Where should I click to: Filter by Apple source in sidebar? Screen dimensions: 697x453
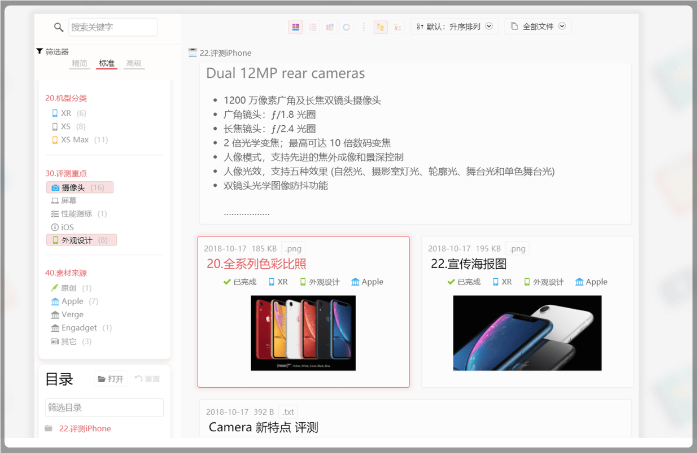[x=74, y=301]
